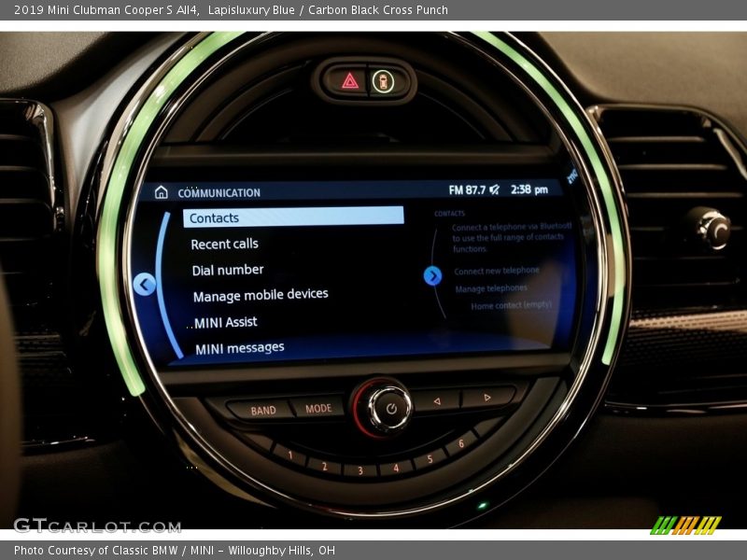Choose Dial number option
747x560 pixels.
pyautogui.click(x=227, y=270)
